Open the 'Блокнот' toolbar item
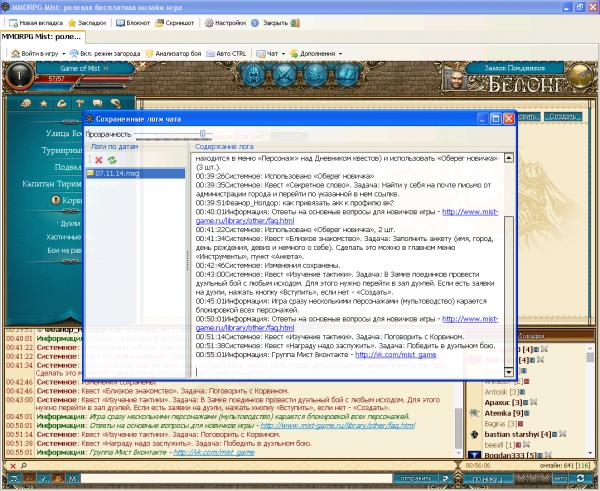The height and width of the screenshot is (491, 600). click(133, 23)
